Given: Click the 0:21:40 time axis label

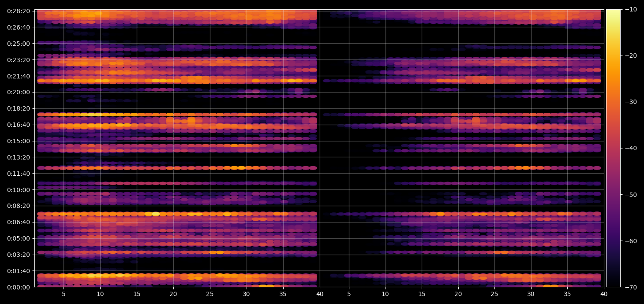Looking at the screenshot, I should (18, 76).
